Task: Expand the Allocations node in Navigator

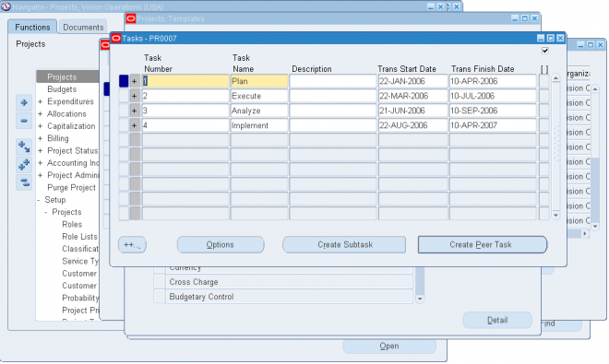Action: (40, 114)
